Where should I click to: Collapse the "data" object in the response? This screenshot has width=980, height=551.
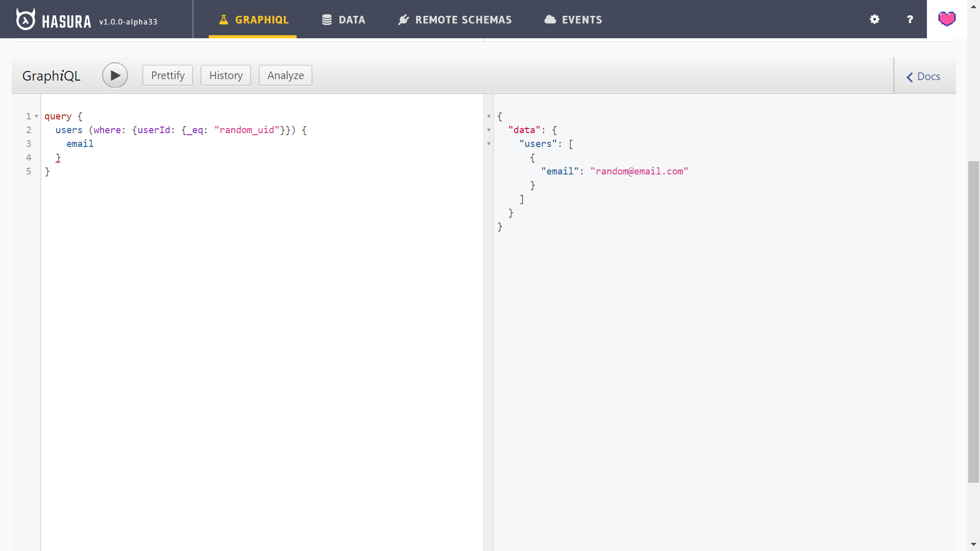coord(489,130)
